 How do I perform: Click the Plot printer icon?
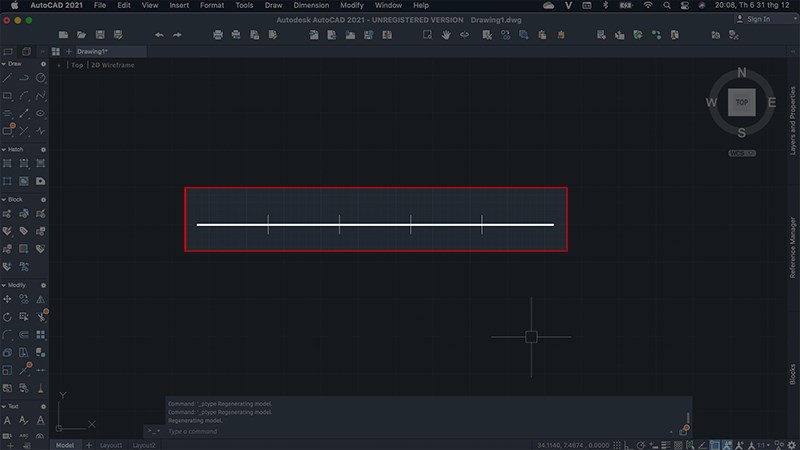(x=219, y=35)
